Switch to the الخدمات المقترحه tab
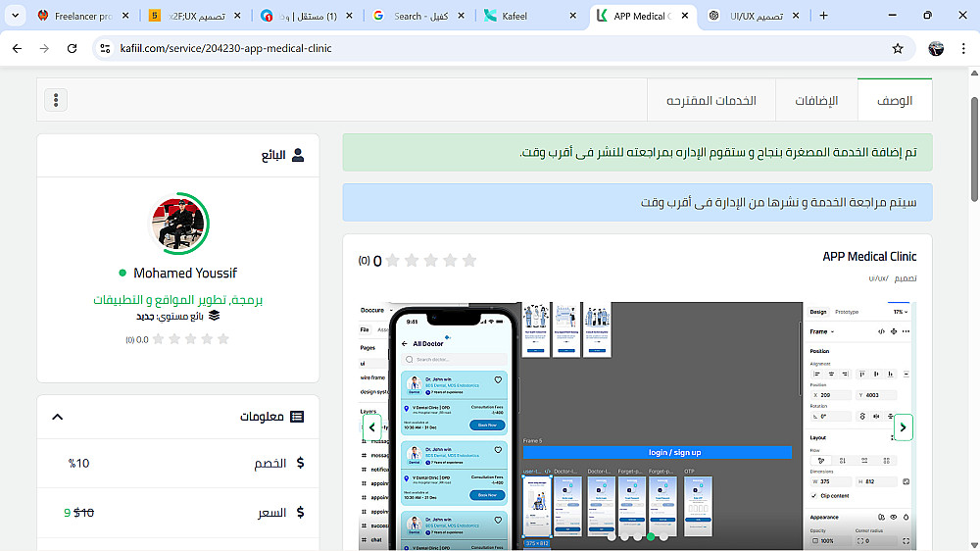980x551 pixels. coord(711,100)
